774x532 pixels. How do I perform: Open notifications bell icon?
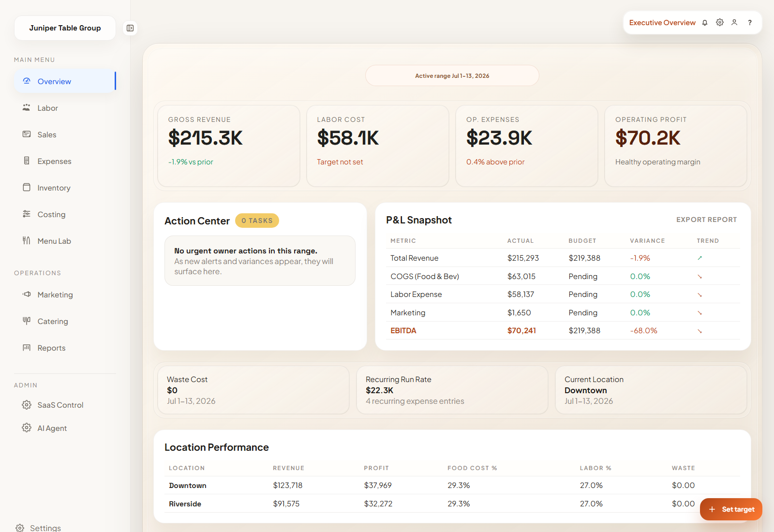[x=705, y=23]
